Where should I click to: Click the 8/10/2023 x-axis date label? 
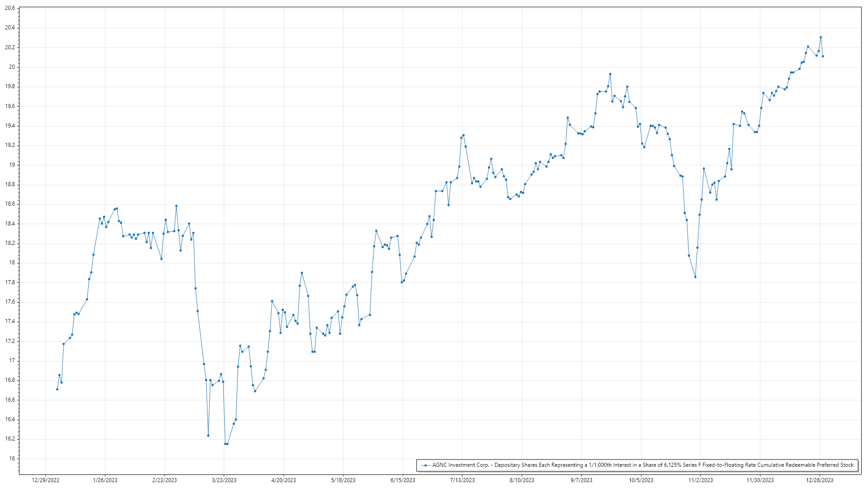coord(522,480)
